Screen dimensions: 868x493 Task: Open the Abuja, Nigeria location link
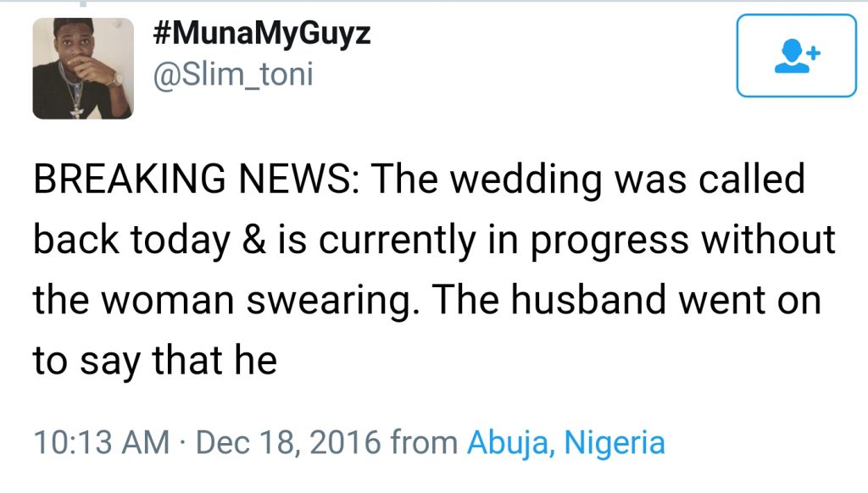click(565, 442)
